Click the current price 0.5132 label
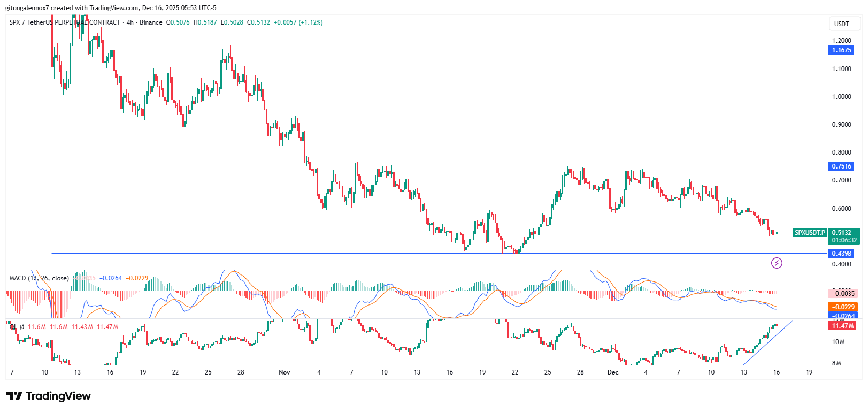This screenshot has height=412, width=868. coord(842,233)
